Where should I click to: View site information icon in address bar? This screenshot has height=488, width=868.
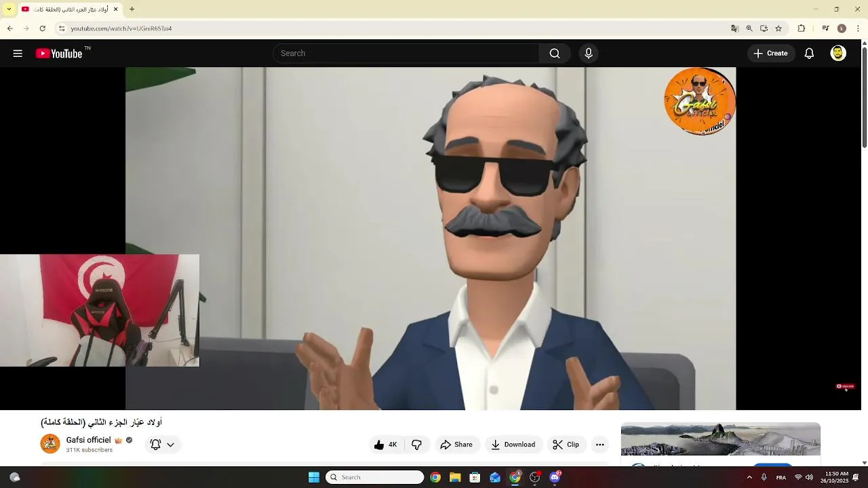62,28
